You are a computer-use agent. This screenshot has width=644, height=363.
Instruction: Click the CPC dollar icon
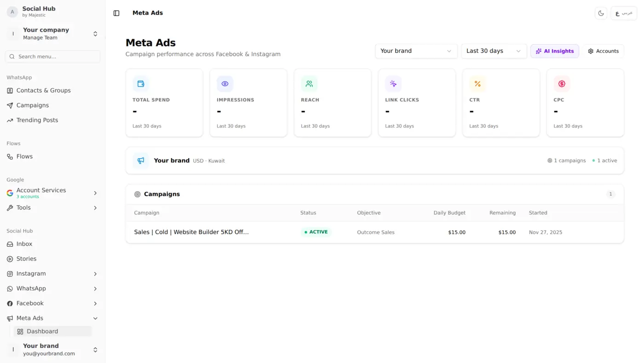(x=562, y=84)
